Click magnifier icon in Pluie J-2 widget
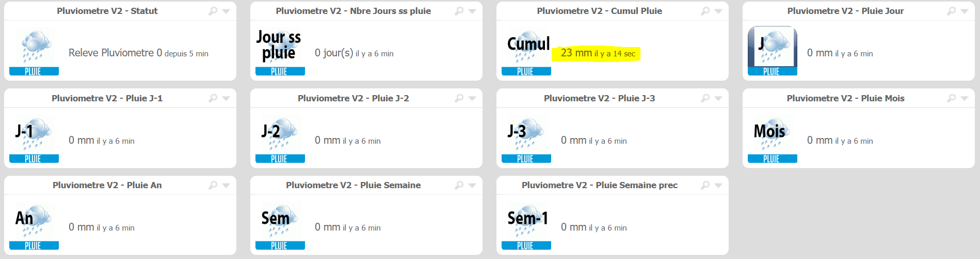This screenshot has height=259, width=980. [459, 98]
